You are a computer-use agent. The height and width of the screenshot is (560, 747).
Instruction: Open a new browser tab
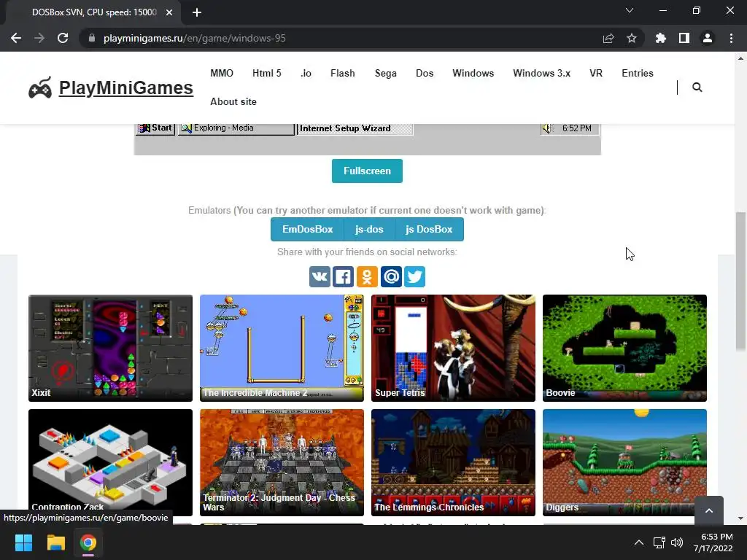197,12
